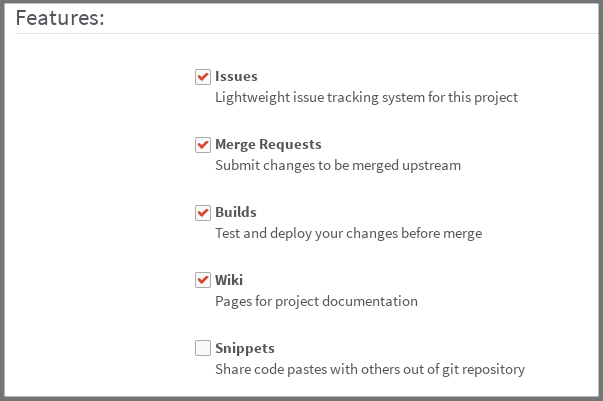Untick the Wiki checkbox

tap(203, 281)
